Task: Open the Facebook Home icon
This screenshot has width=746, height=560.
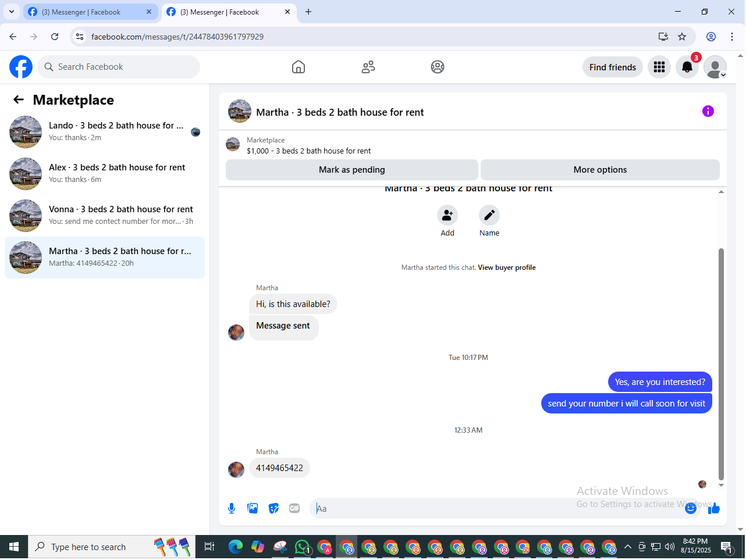Action: [x=299, y=67]
